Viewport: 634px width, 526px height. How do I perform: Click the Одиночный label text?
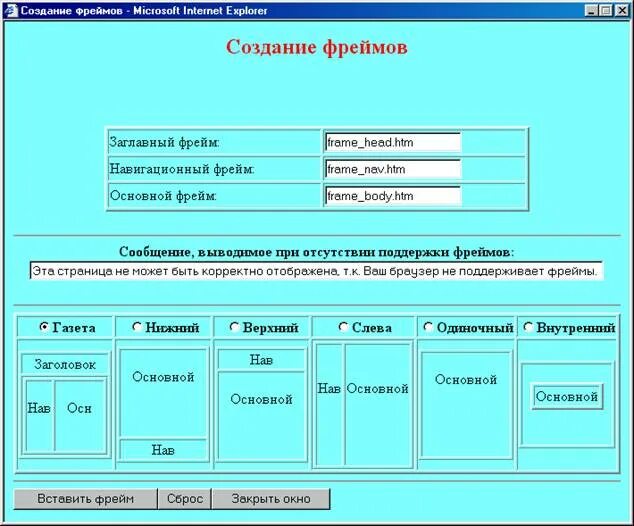point(475,327)
